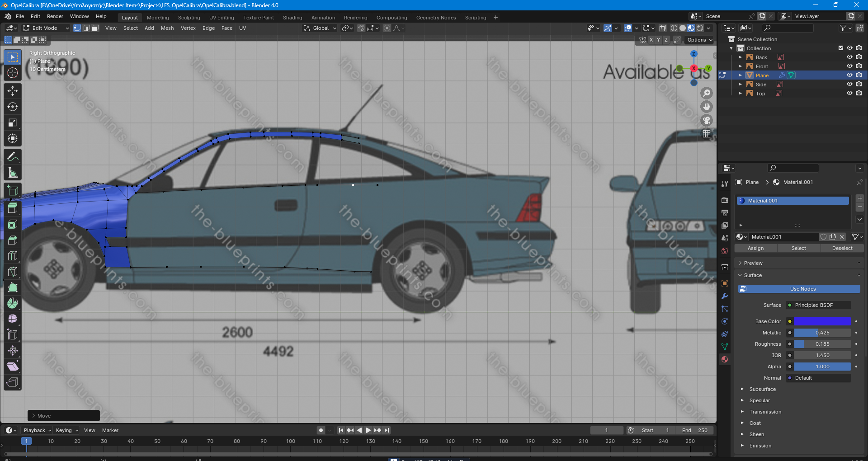Activate the Scale tool
The width and height of the screenshot is (868, 461).
13,122
